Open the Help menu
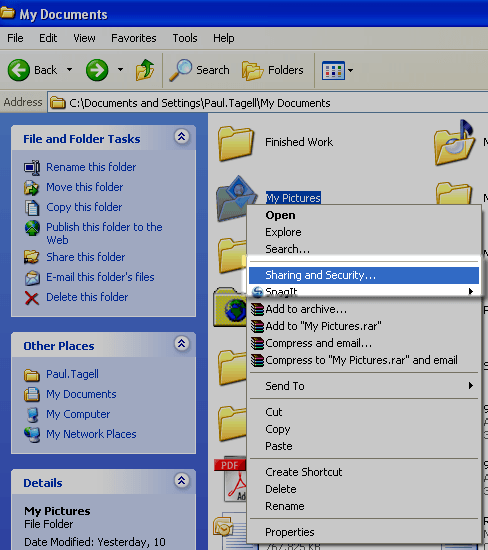 click(x=223, y=38)
